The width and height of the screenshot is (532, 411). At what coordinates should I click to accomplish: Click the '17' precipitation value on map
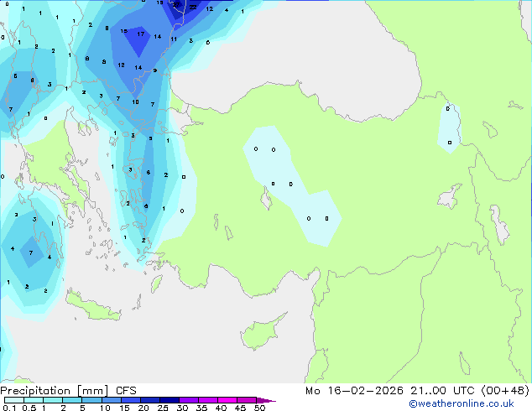click(140, 34)
